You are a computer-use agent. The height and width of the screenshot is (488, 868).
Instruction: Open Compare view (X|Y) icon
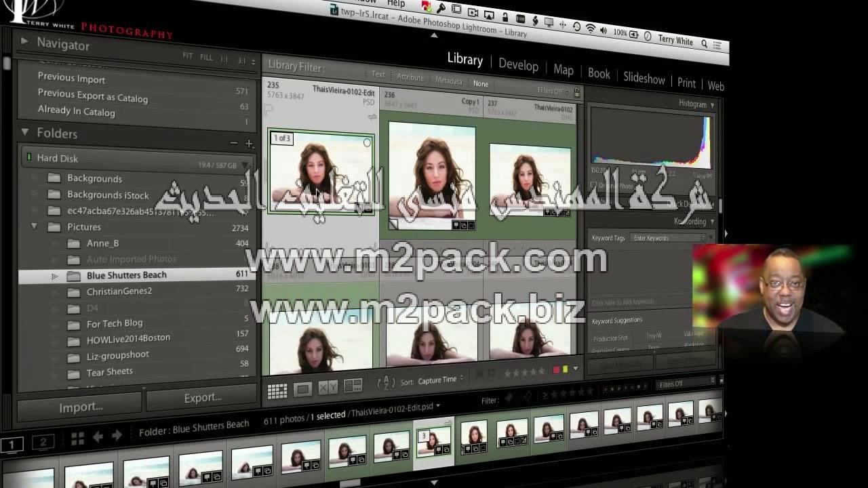[328, 388]
